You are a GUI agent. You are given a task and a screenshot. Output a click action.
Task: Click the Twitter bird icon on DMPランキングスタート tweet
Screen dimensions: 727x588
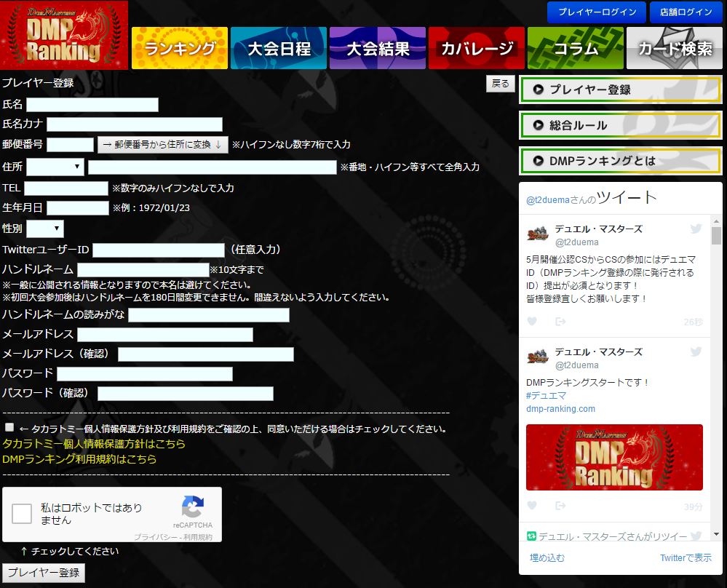(x=696, y=351)
